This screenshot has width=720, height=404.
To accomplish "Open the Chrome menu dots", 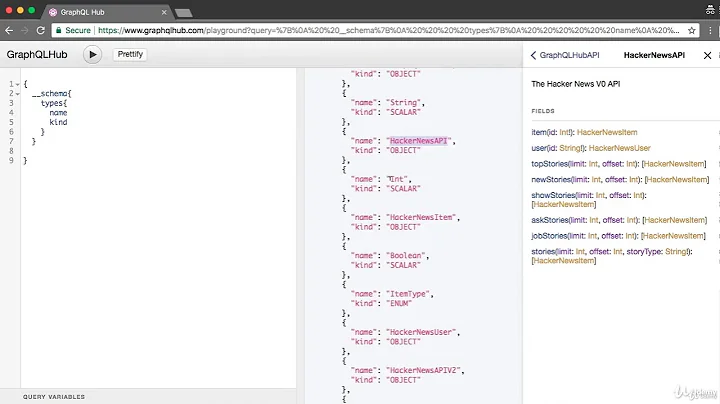I will pos(710,31).
